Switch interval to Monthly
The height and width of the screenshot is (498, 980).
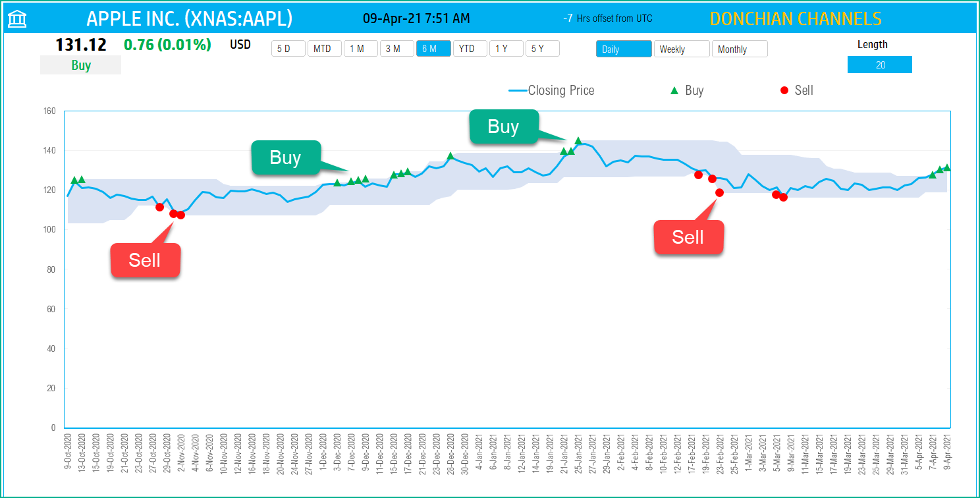[740, 49]
